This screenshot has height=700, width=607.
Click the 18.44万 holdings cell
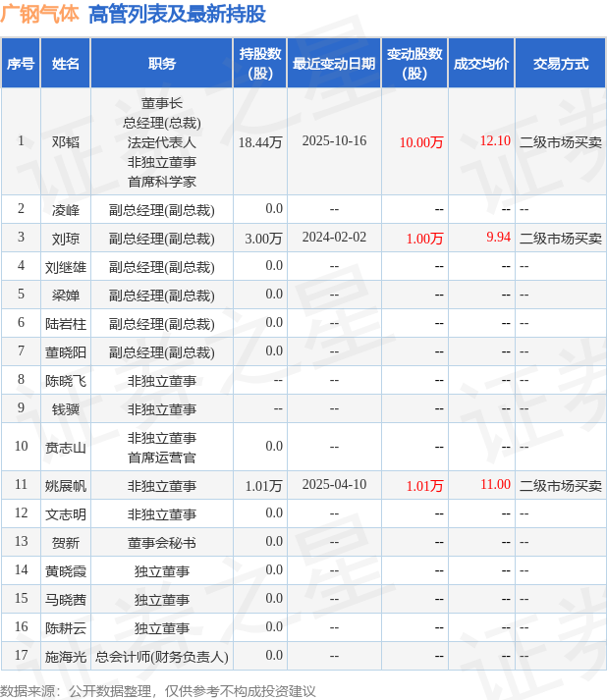point(260,142)
